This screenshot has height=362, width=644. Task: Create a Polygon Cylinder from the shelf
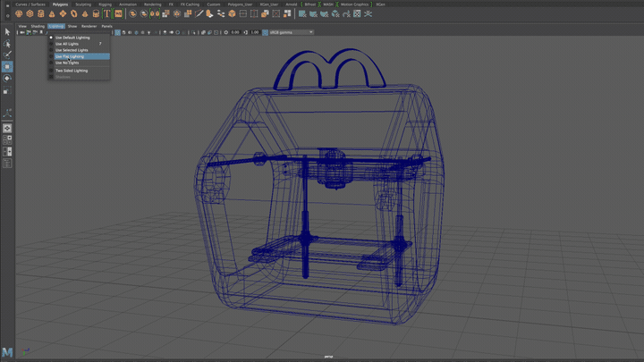(40, 14)
